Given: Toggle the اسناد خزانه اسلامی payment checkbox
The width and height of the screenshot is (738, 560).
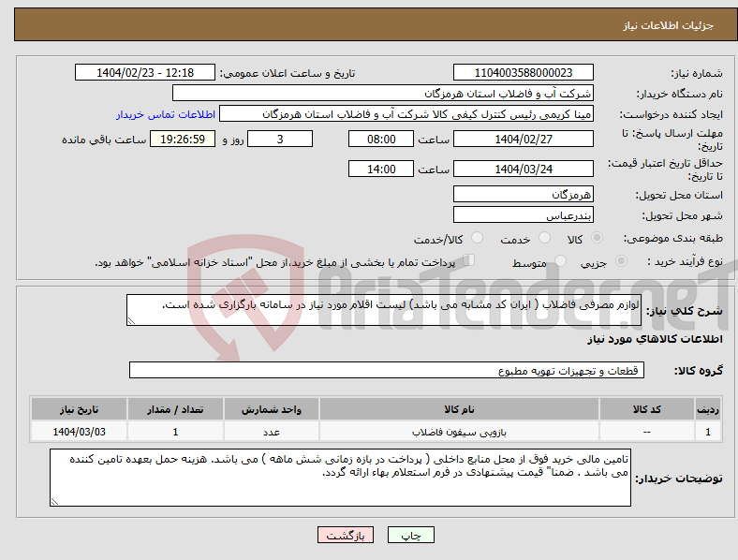Looking at the screenshot, I should [469, 260].
